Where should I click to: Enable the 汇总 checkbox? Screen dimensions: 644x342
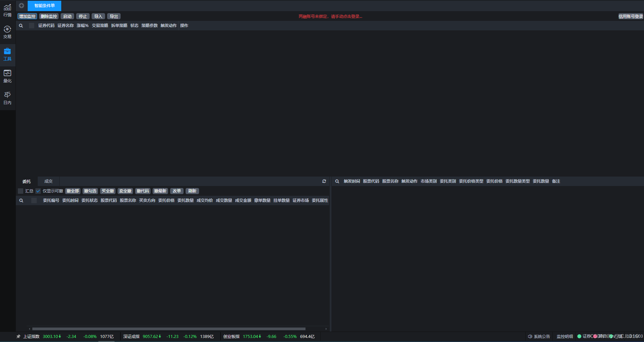coord(21,191)
